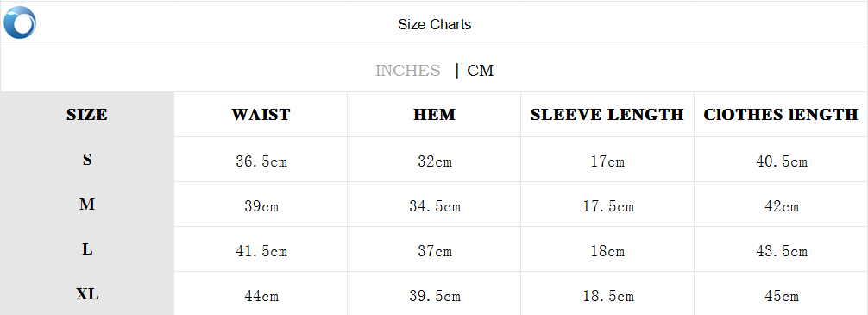Click the XL size row label
This screenshot has width=868, height=315.
tap(87, 294)
